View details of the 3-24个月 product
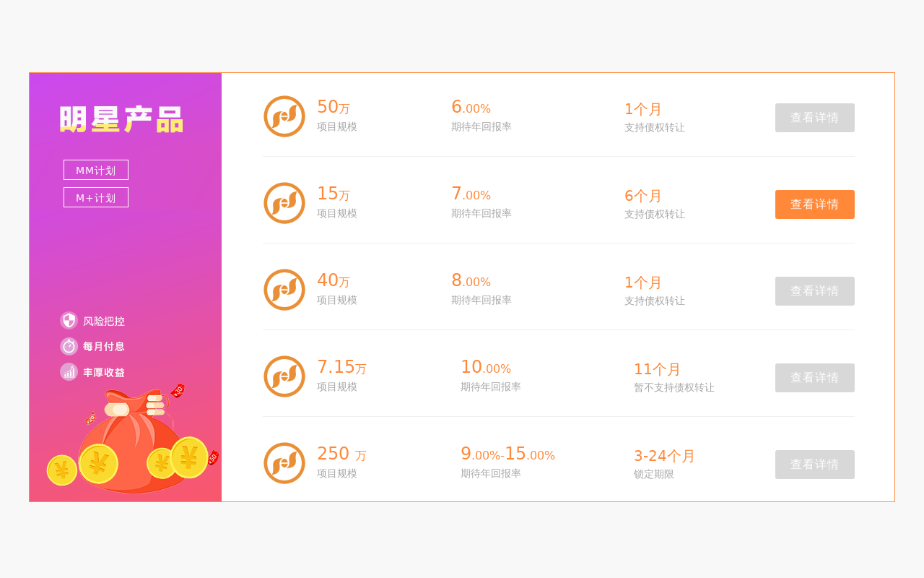Screen dimensions: 924x578 click(814, 465)
